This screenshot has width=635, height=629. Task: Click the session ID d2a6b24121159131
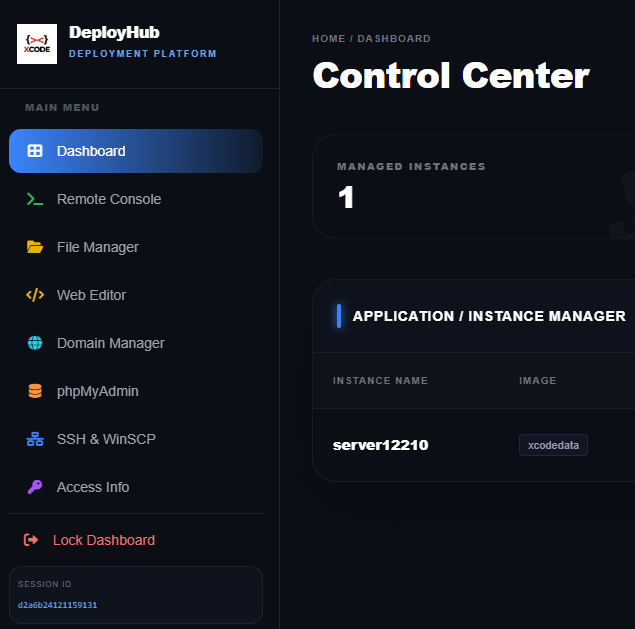[57, 605]
